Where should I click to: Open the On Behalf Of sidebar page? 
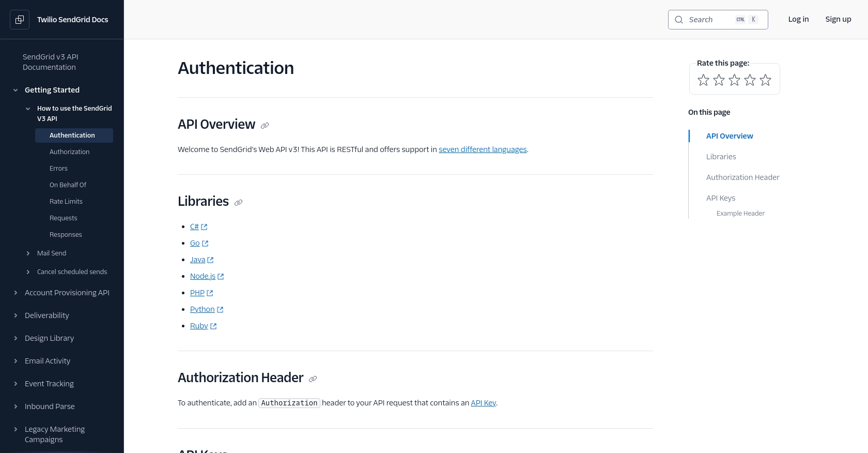click(68, 185)
